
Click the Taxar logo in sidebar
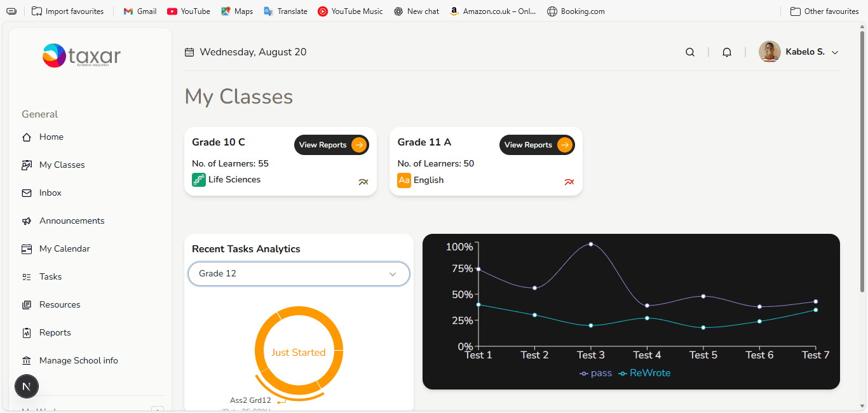pyautogui.click(x=81, y=56)
